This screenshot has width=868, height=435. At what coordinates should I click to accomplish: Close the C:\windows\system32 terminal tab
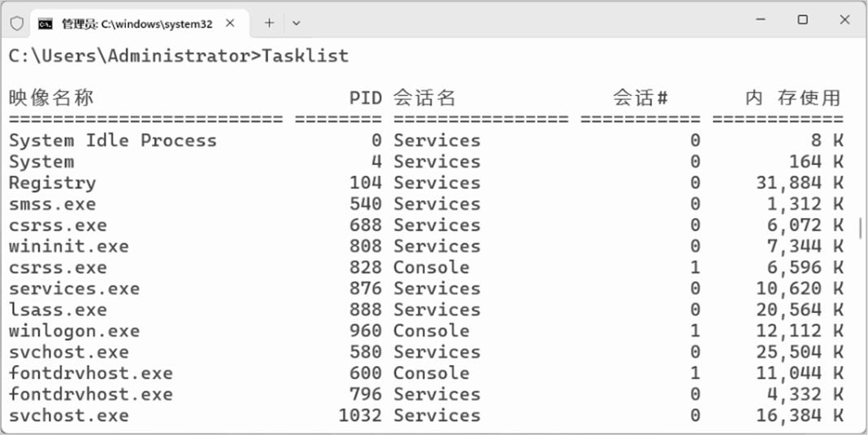pyautogui.click(x=230, y=23)
